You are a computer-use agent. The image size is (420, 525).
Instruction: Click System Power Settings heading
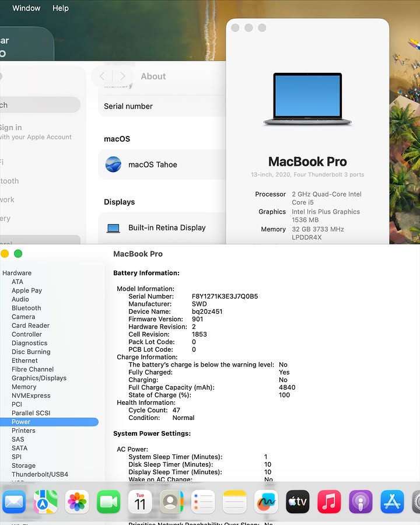pos(152,433)
